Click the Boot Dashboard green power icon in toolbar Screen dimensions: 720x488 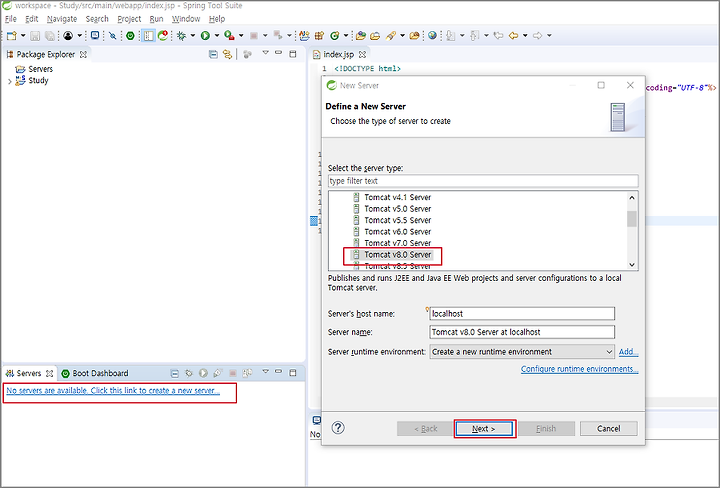coord(130,35)
